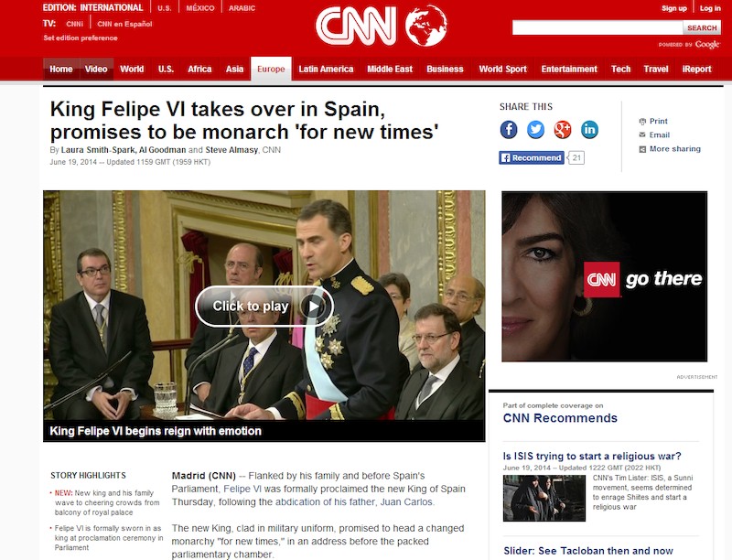Share article via Twitter bird icon
The width and height of the screenshot is (732, 560).
[535, 129]
